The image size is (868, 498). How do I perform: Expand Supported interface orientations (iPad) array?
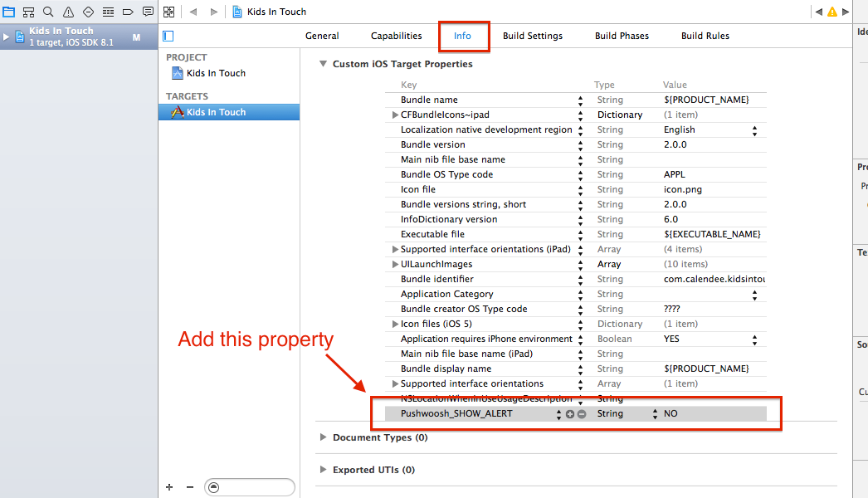click(x=395, y=249)
